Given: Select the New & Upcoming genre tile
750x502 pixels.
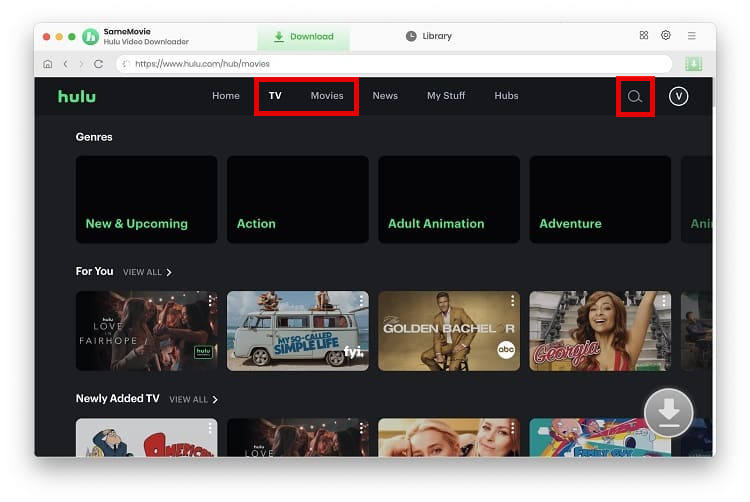Looking at the screenshot, I should click(x=146, y=199).
